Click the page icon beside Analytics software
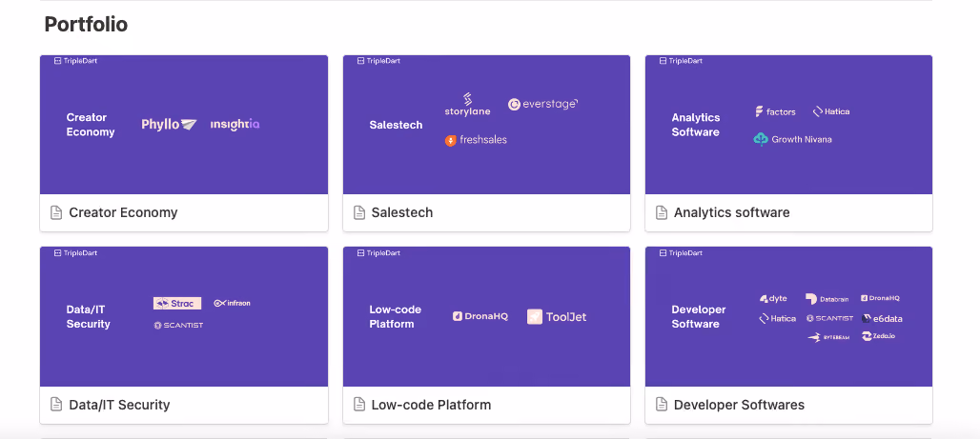This screenshot has width=980, height=439. coord(662,213)
